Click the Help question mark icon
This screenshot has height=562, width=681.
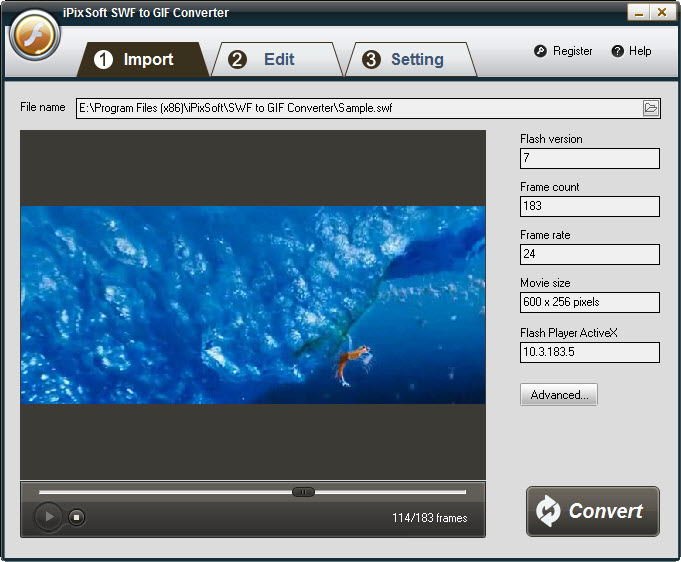(x=618, y=51)
